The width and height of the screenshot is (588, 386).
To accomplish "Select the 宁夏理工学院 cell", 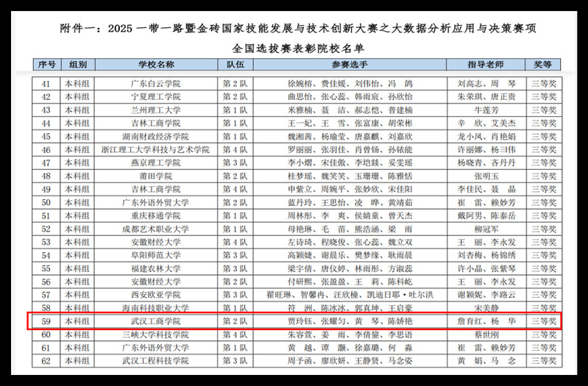I will tap(155, 97).
